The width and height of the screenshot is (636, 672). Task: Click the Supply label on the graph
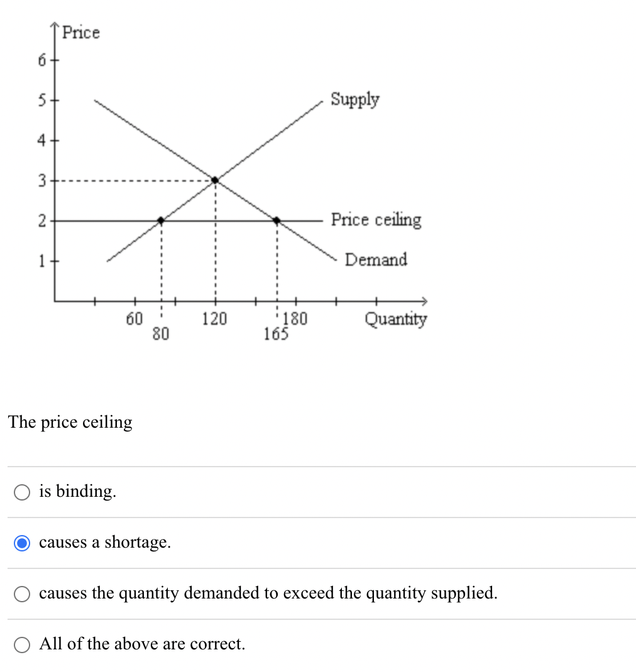point(354,99)
